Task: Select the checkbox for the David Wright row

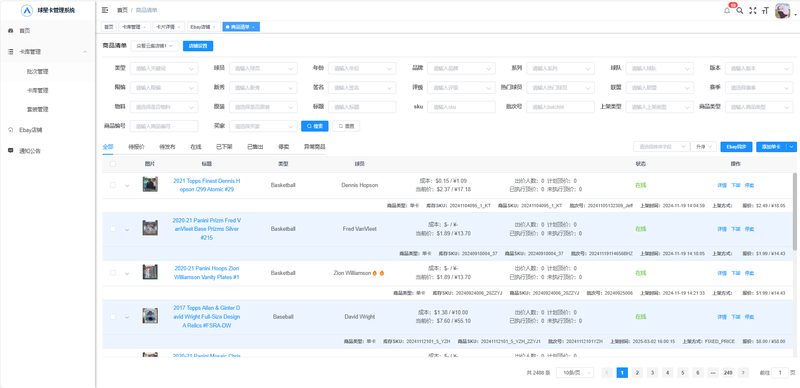Action: pos(113,317)
